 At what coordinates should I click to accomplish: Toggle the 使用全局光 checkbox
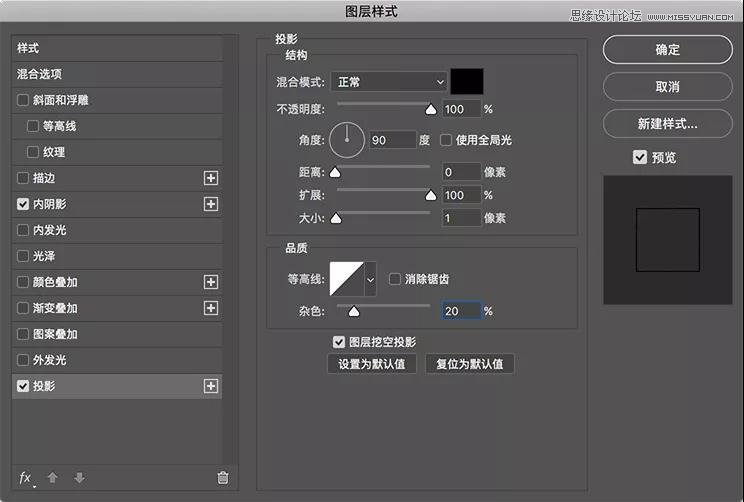click(446, 140)
